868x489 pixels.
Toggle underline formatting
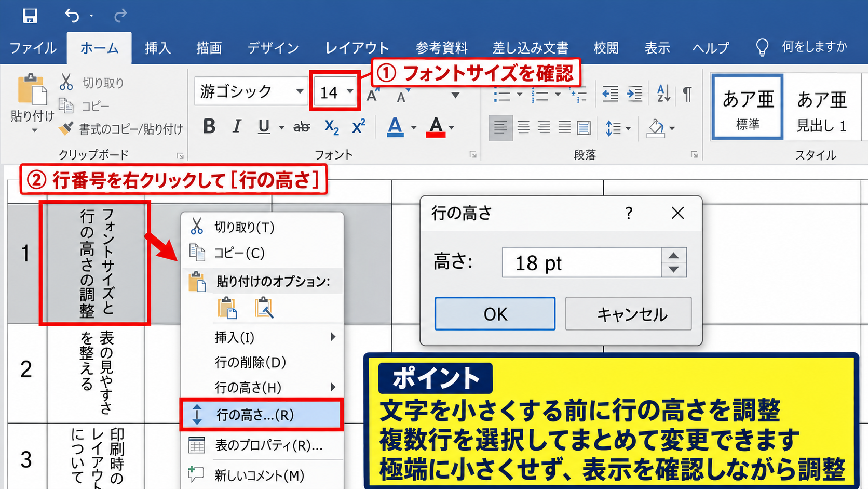click(264, 126)
